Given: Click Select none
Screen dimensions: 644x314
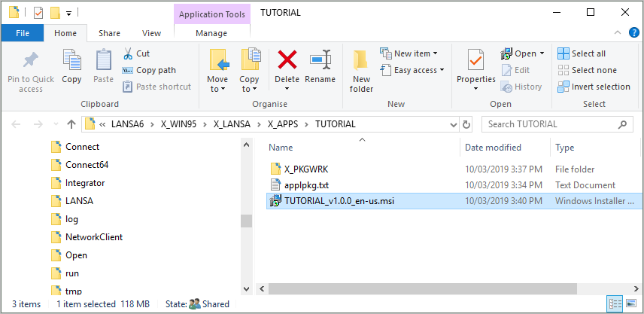Looking at the screenshot, I should tap(587, 70).
